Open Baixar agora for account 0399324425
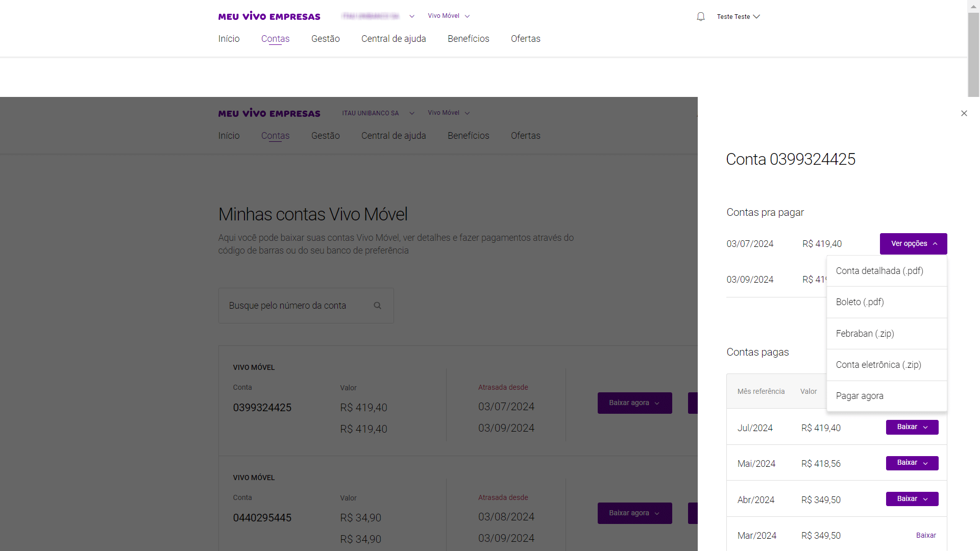980x551 pixels. [x=635, y=403]
